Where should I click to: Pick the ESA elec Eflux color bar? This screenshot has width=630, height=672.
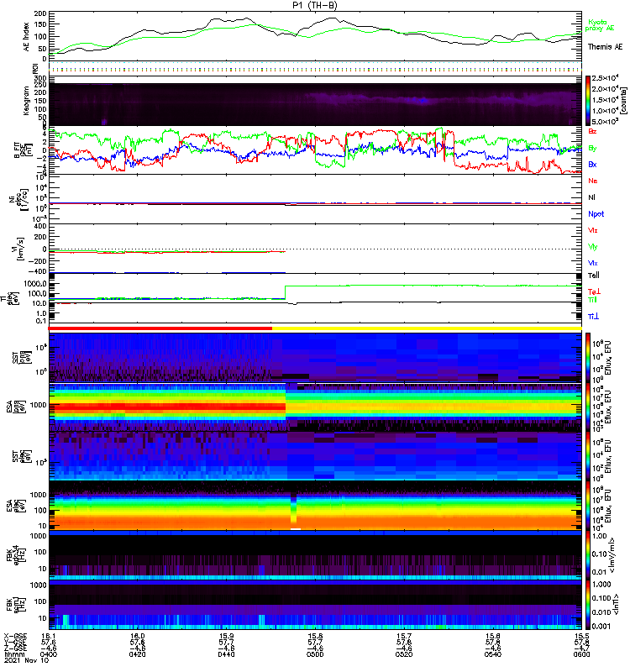[588, 506]
